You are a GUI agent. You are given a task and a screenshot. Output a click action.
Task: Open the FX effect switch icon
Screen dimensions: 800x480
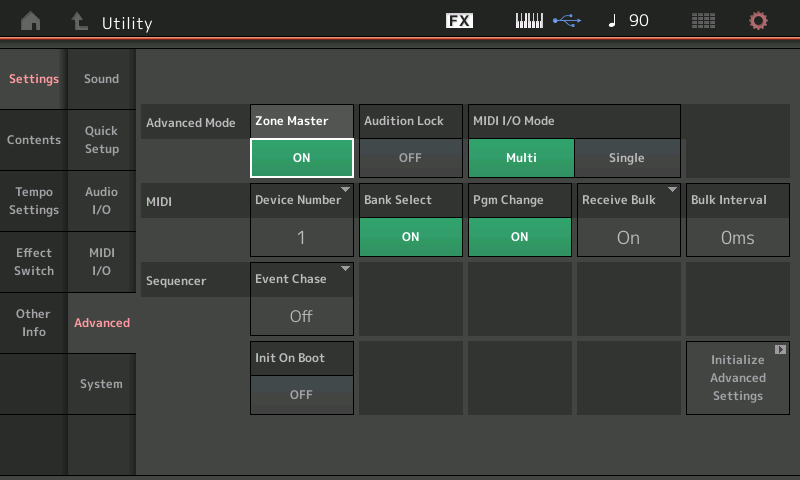[459, 21]
